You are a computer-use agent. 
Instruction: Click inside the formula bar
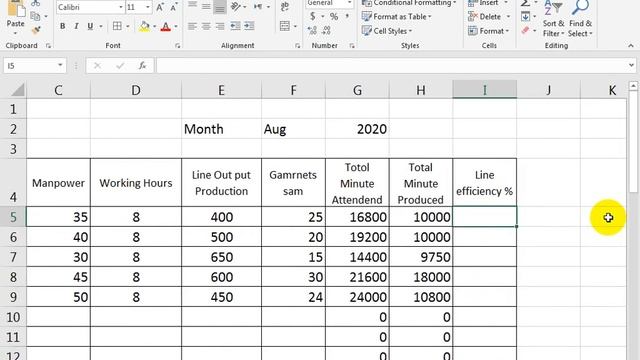(x=391, y=66)
